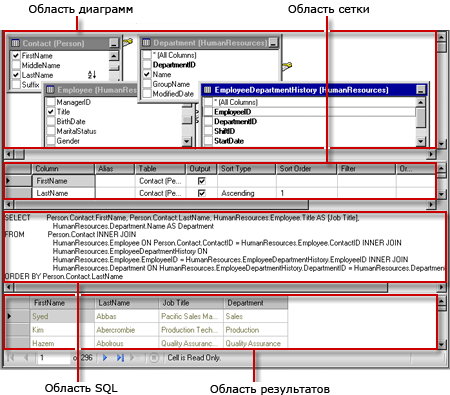Click the FirstName cell in grid pane
Image resolution: width=450 pixels, height=395 pixels.
63,181
